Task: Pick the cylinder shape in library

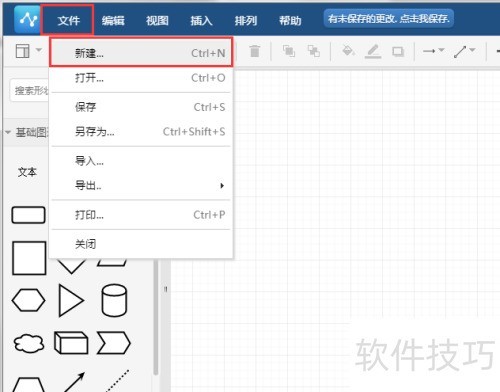Action: [114, 300]
